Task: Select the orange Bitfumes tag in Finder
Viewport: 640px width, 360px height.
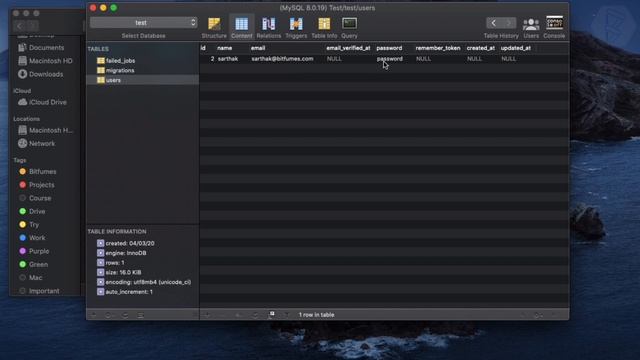Action: point(38,171)
